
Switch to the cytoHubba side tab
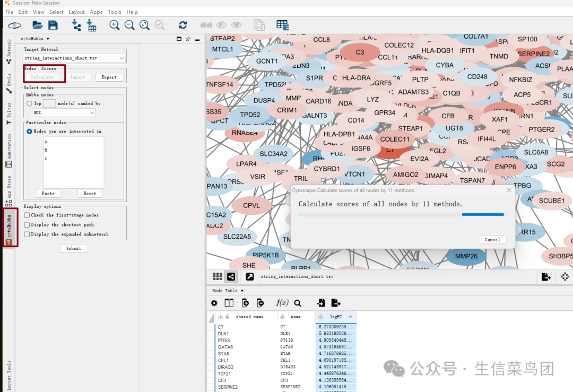point(9,227)
